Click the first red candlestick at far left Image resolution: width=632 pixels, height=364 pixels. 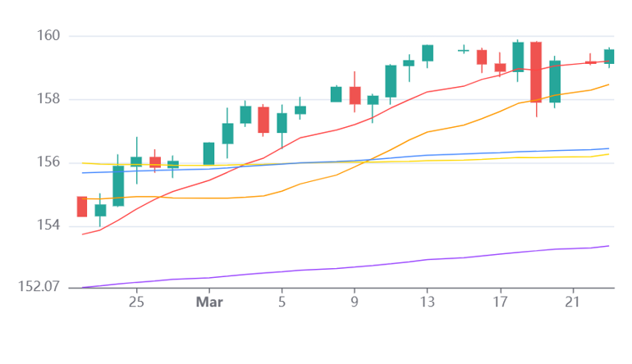click(82, 207)
